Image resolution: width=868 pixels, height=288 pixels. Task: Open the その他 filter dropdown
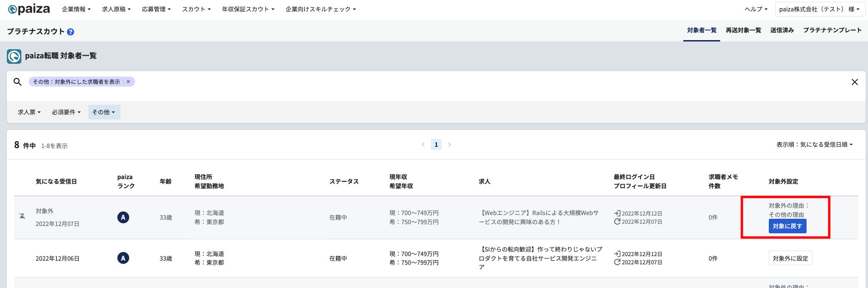[x=104, y=112]
